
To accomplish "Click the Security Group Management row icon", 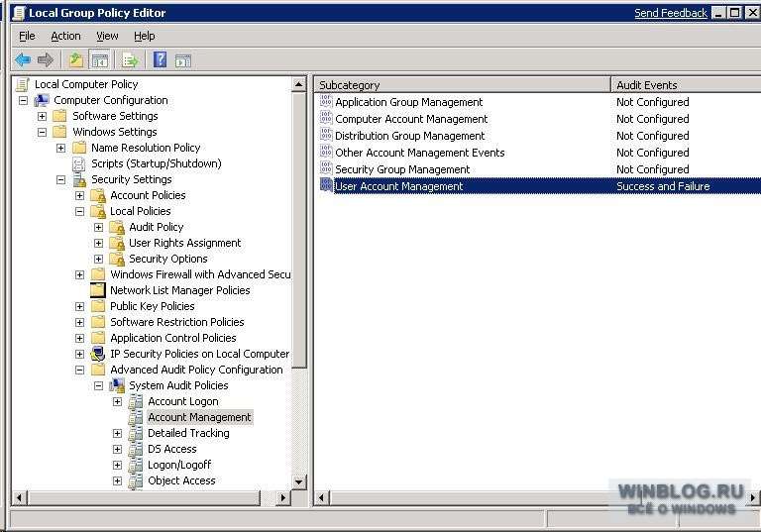I will pyautogui.click(x=326, y=169).
